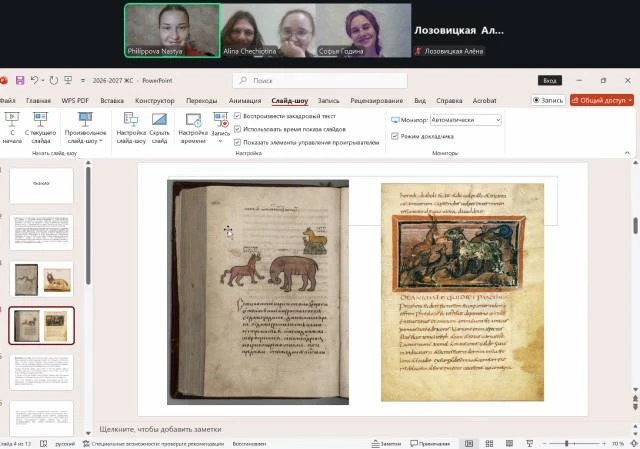Start slideshow 'С начала' ribbon icon

12,119
